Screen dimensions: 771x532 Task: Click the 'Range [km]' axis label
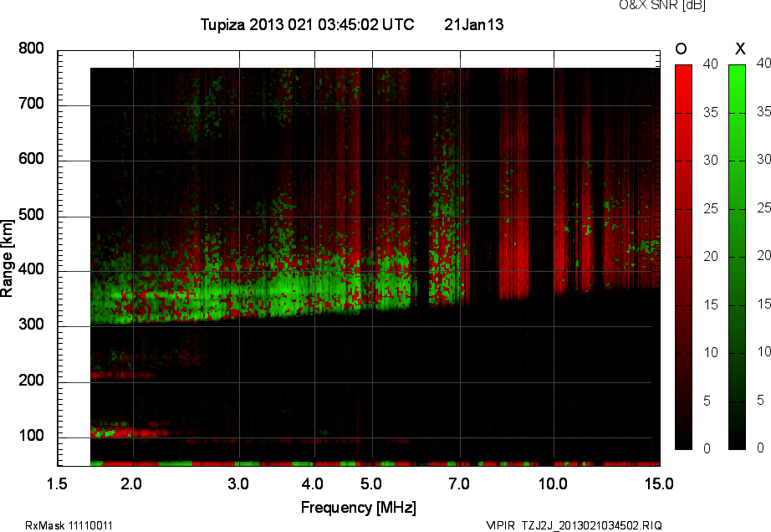7,258
